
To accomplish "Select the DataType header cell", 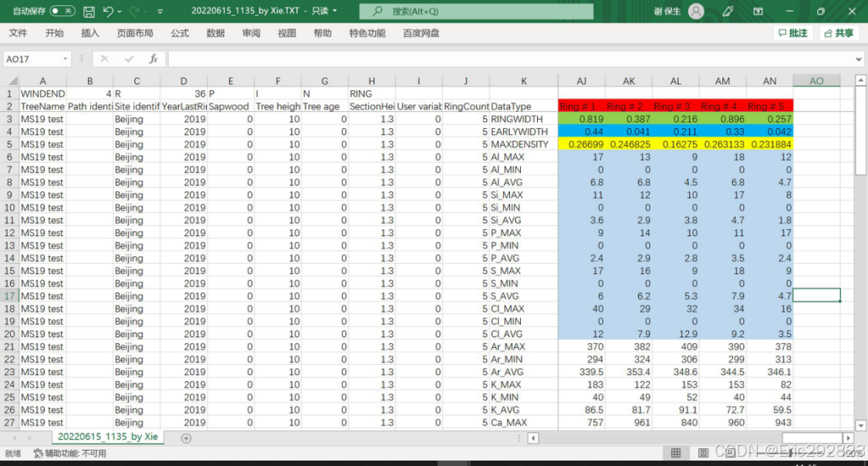I will coord(524,106).
